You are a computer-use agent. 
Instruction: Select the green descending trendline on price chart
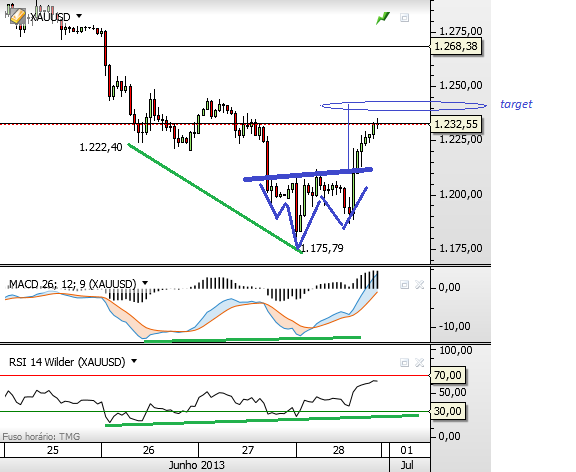point(214,198)
